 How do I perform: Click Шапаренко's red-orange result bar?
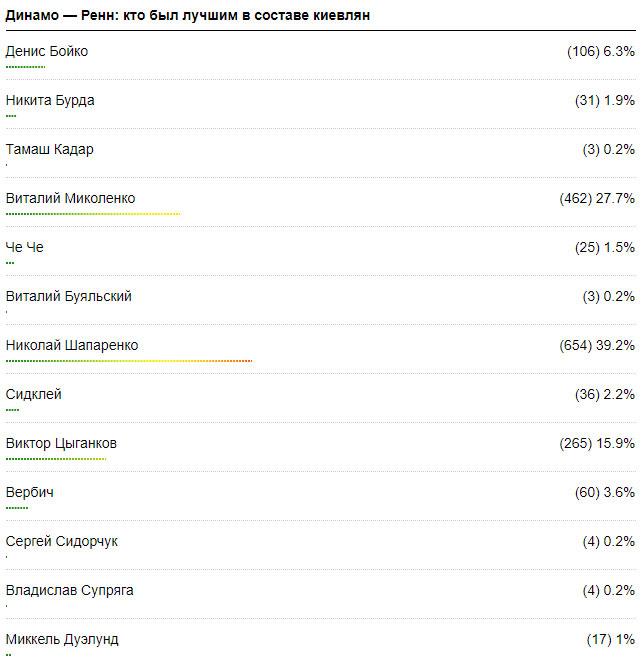(x=129, y=360)
